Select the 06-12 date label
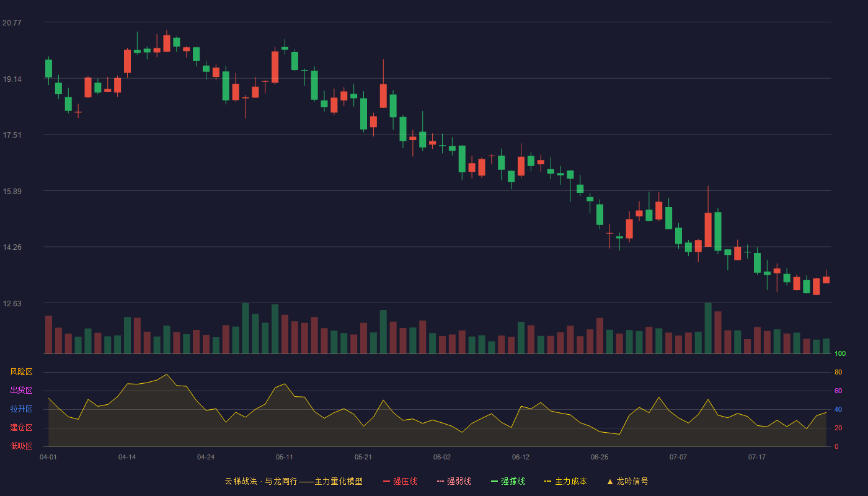The height and width of the screenshot is (496, 868). tap(521, 458)
